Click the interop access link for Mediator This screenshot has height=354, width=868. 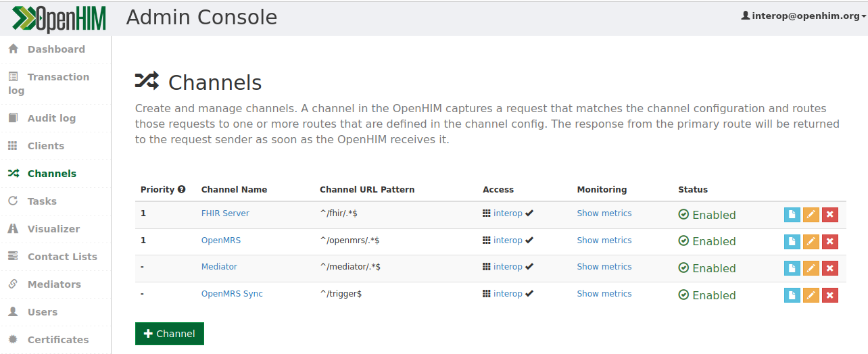(x=508, y=267)
